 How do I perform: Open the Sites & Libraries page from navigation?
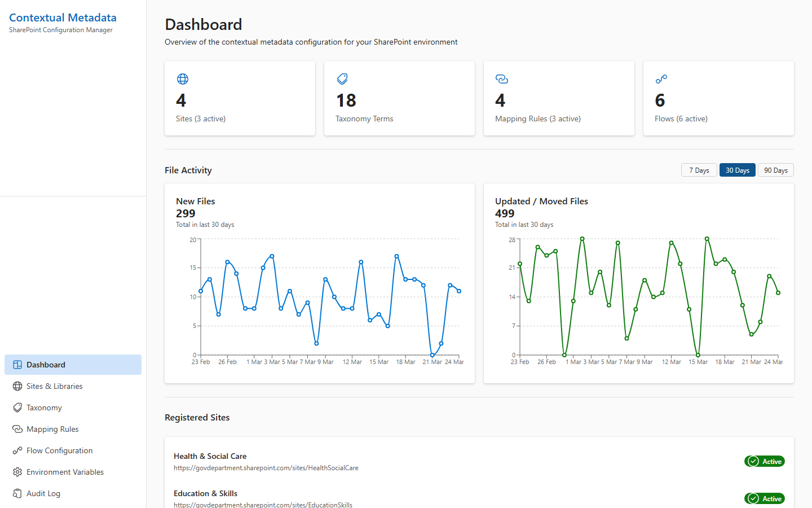54,386
